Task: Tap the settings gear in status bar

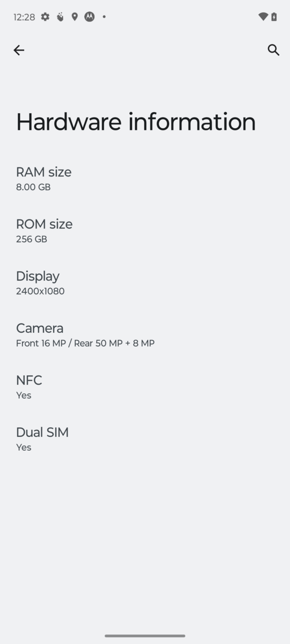Action: point(46,17)
